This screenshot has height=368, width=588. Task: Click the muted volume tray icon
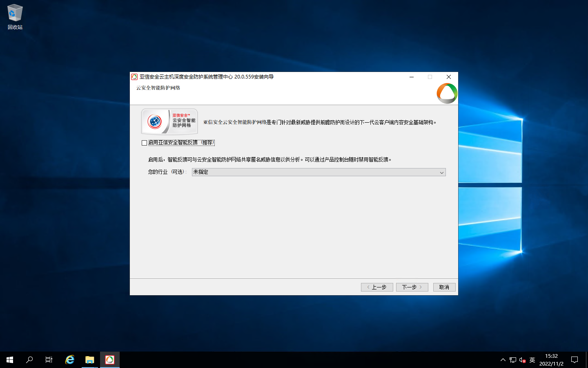tap(522, 360)
